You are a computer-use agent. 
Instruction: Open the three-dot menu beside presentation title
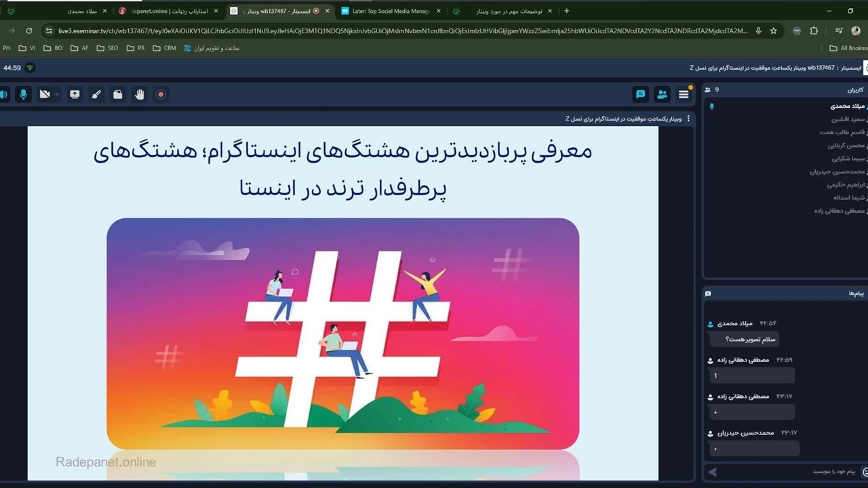688,119
